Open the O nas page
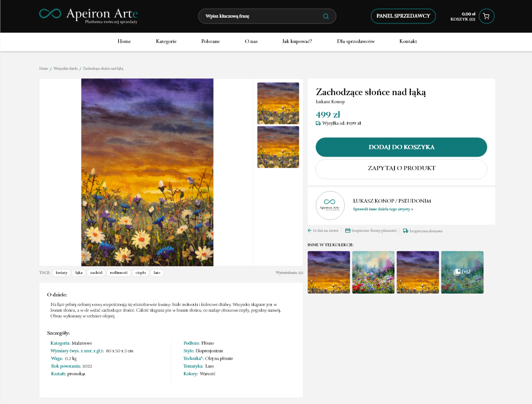The width and height of the screenshot is (532, 404). (x=251, y=42)
